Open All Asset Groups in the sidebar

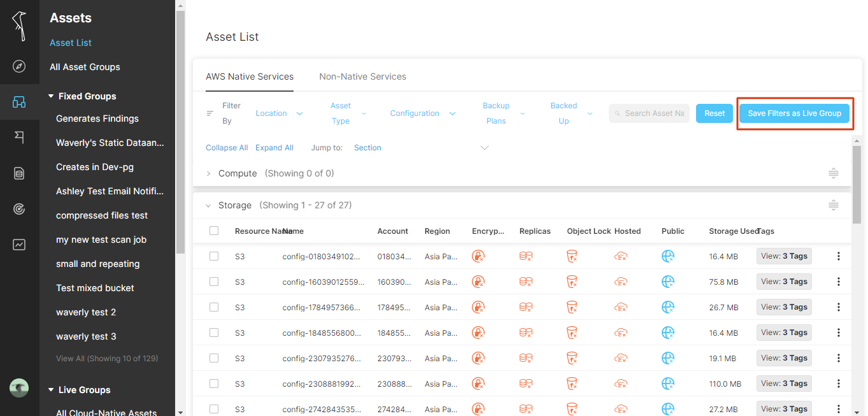[x=85, y=67]
